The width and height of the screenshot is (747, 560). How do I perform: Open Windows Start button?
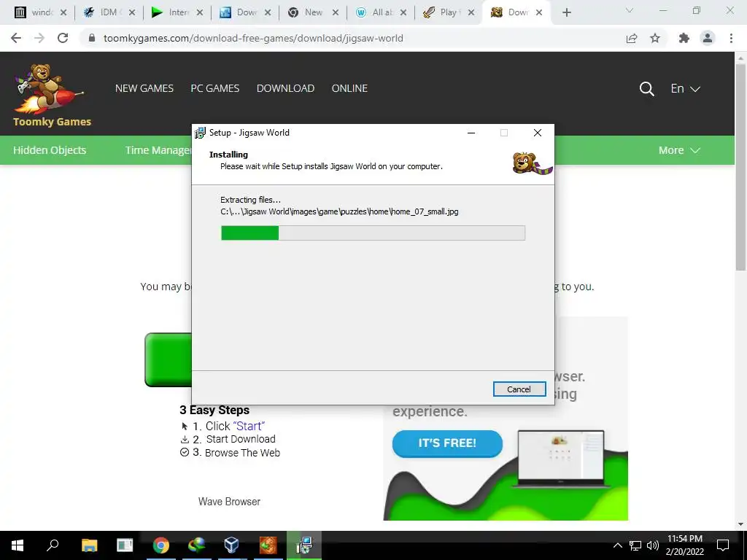pos(18,545)
